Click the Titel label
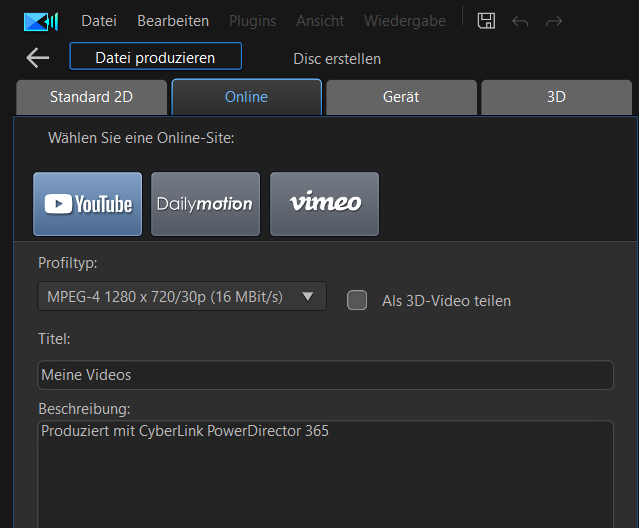 coord(54,339)
